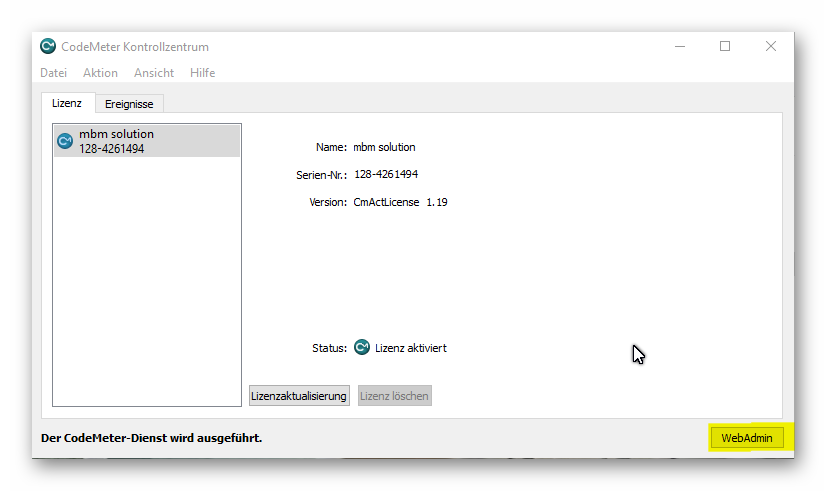Open the Datei menu

coord(53,73)
